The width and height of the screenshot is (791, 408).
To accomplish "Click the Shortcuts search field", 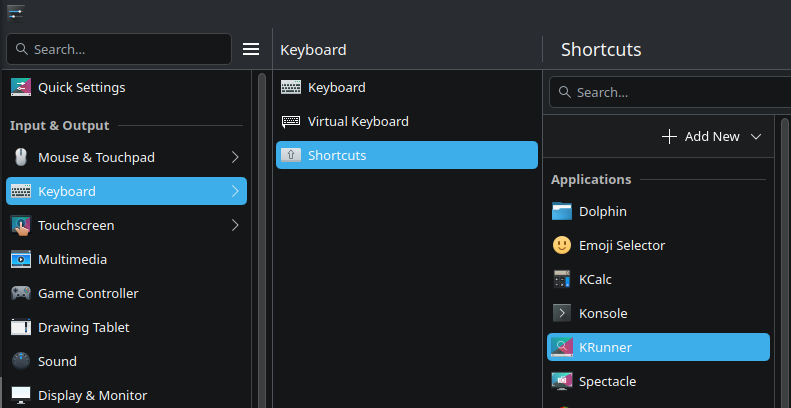I will pyautogui.click(x=670, y=92).
